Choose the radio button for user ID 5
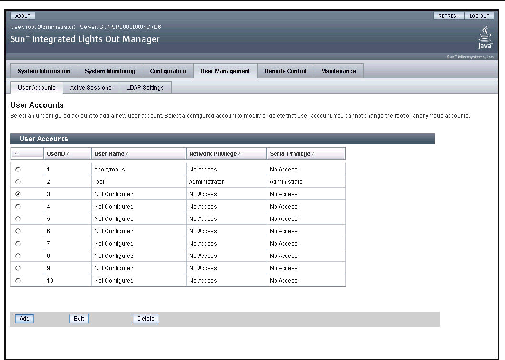The image size is (505, 360). tap(18, 219)
